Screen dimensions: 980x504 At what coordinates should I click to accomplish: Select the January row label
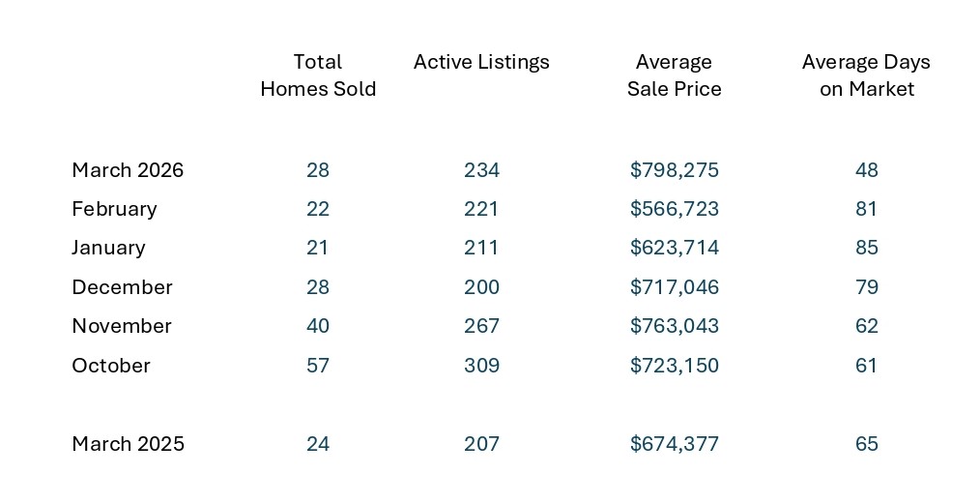[108, 248]
